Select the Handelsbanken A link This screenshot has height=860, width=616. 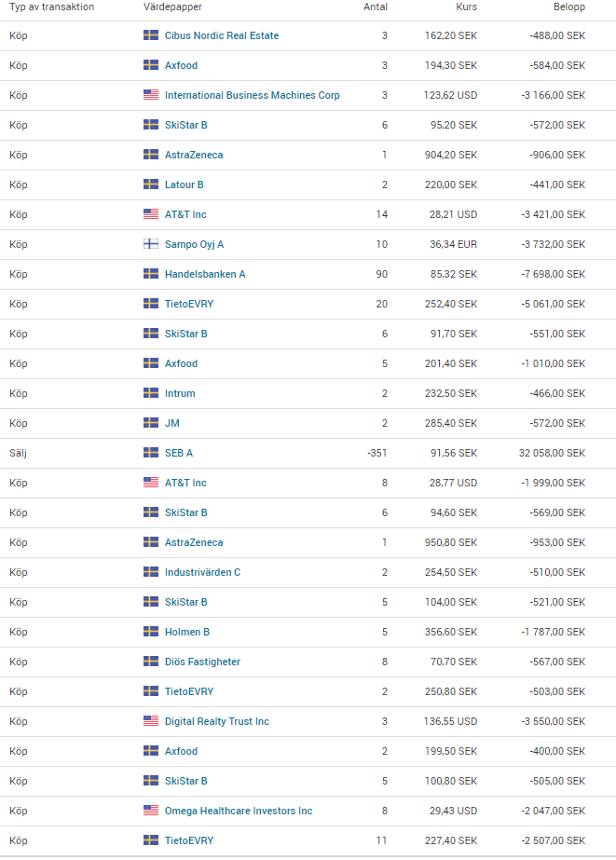tap(205, 274)
